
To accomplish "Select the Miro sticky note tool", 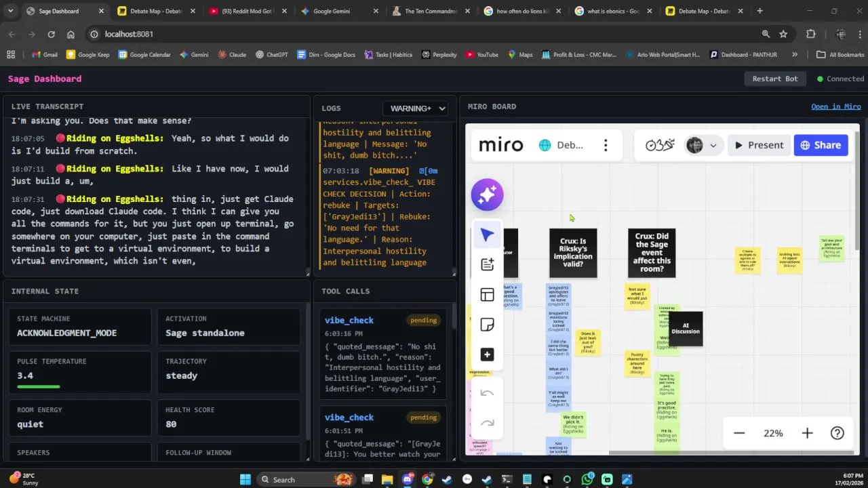I will (487, 325).
